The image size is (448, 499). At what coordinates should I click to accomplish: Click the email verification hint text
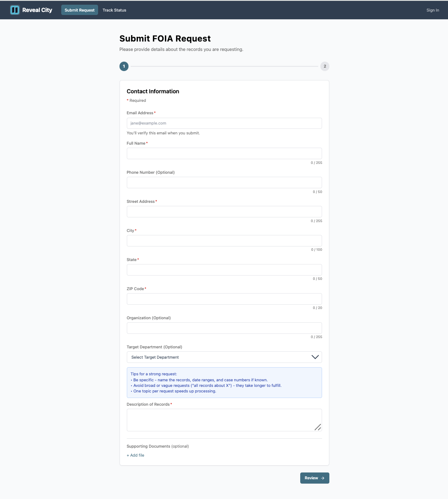click(163, 133)
